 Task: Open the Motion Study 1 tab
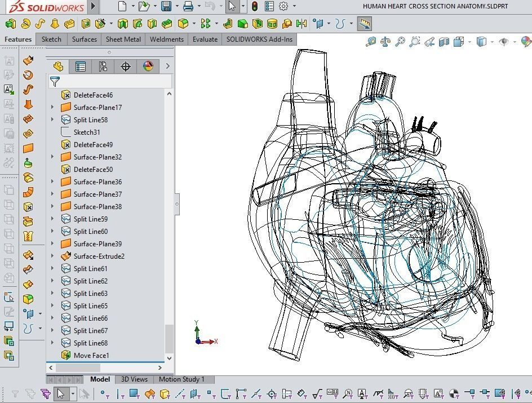tap(181, 379)
